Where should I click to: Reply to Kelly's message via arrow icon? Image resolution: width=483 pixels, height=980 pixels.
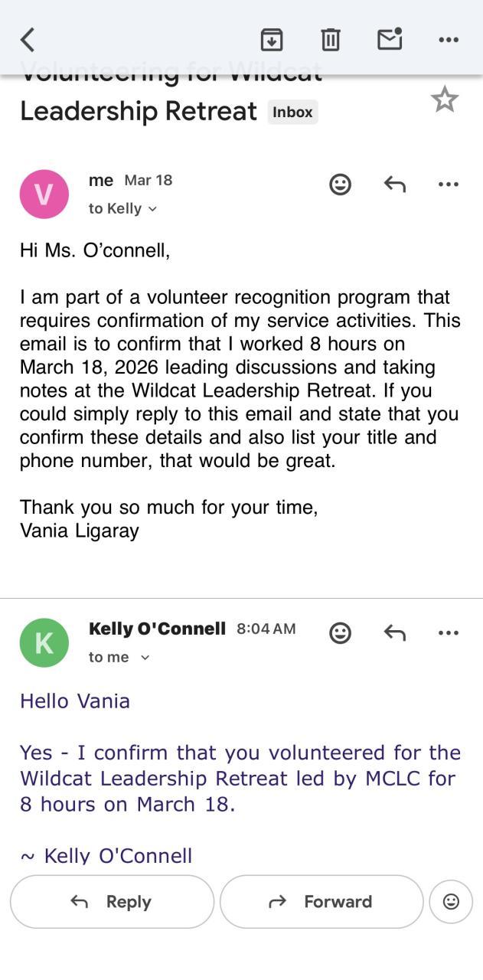(394, 633)
